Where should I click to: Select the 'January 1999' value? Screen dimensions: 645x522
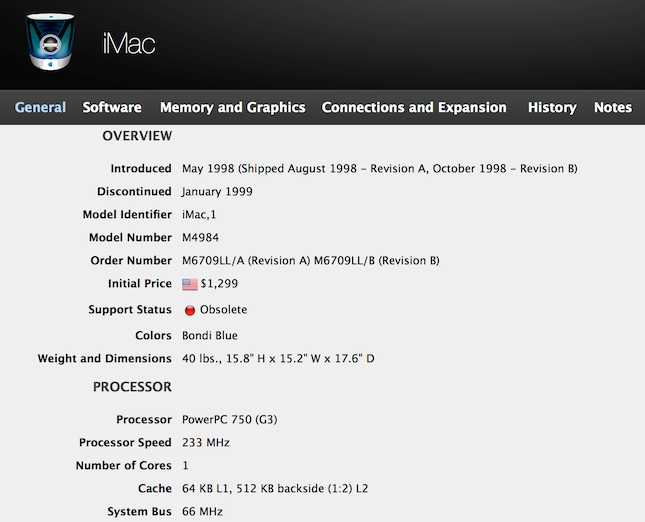pyautogui.click(x=217, y=192)
